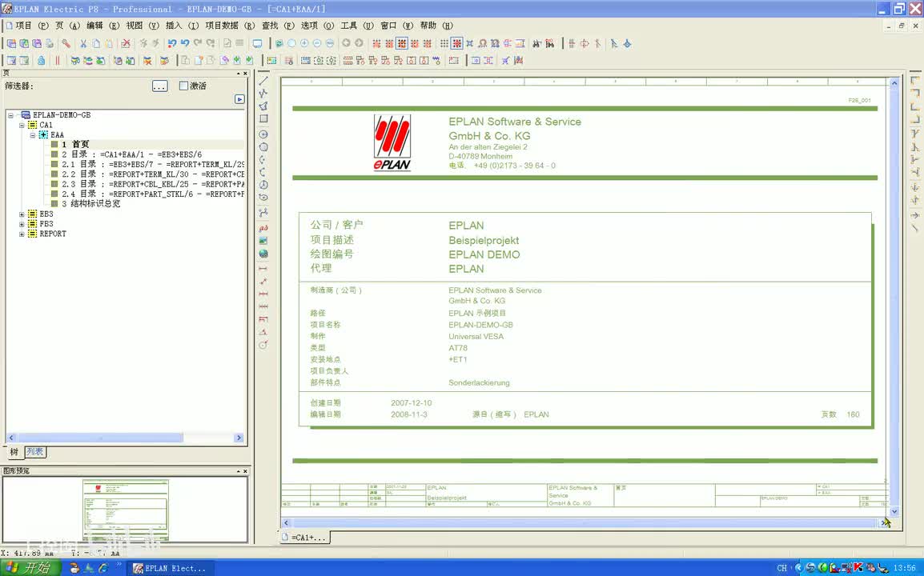Toggle the 激活 filter checkbox

click(183, 86)
